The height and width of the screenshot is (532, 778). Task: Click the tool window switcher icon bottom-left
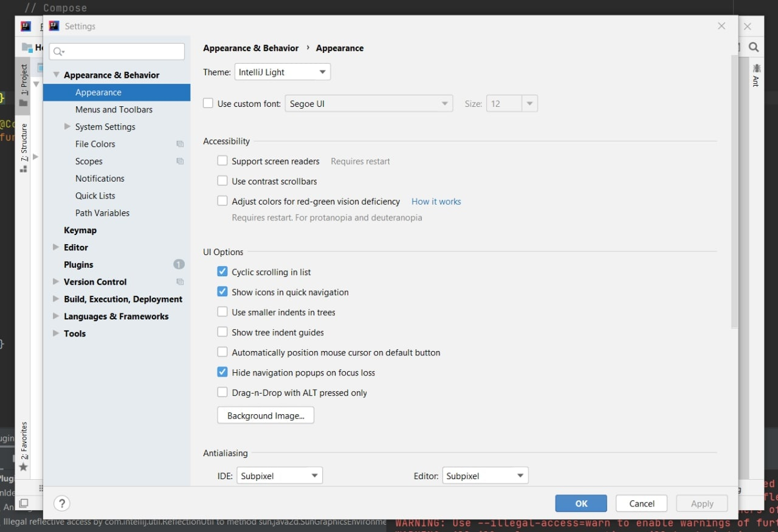tap(24, 503)
